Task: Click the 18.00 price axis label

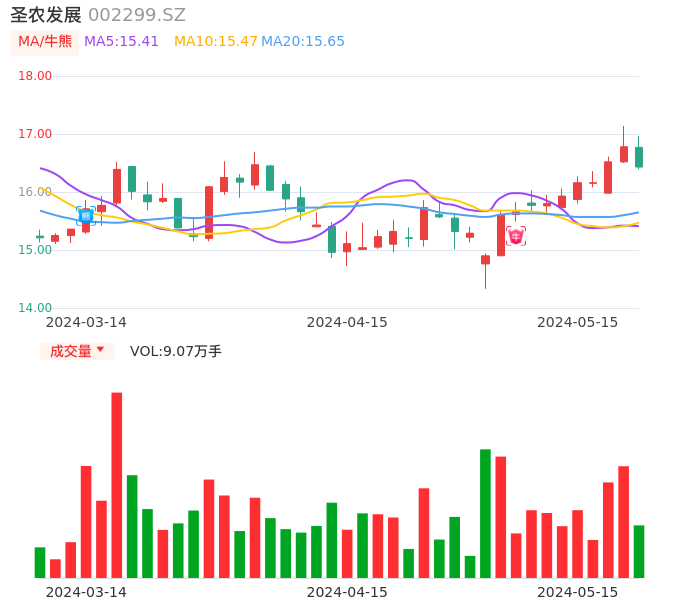Action: (35, 76)
